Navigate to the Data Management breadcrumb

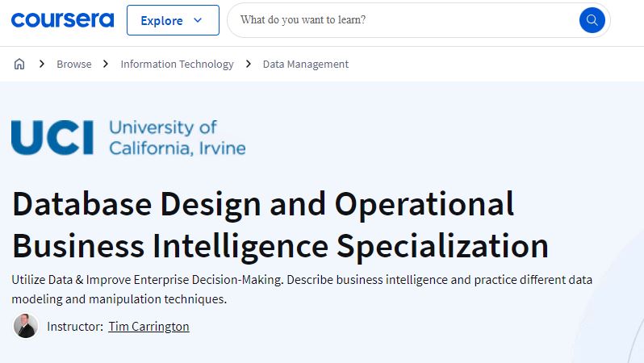(x=306, y=65)
